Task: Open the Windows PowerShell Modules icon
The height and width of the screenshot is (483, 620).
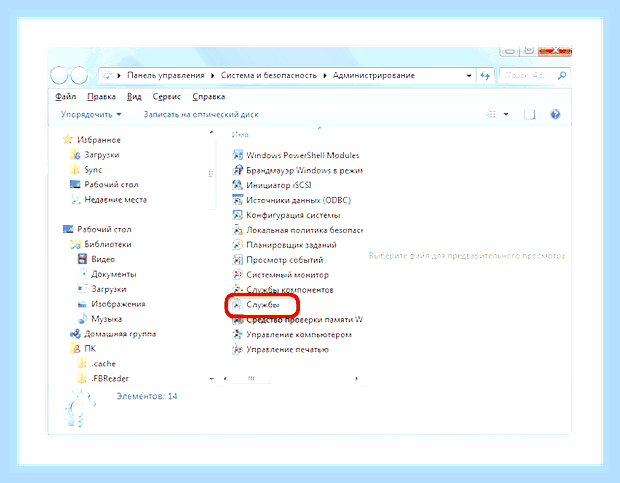Action: coord(237,155)
